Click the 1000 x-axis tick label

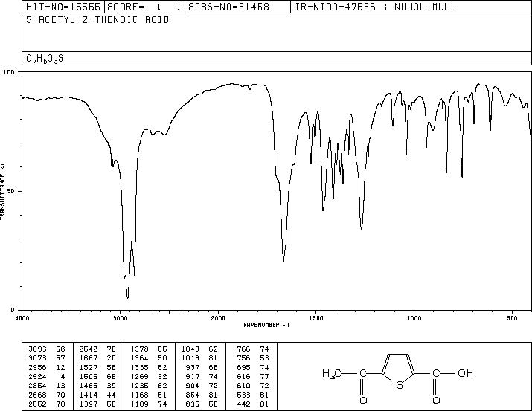click(414, 318)
